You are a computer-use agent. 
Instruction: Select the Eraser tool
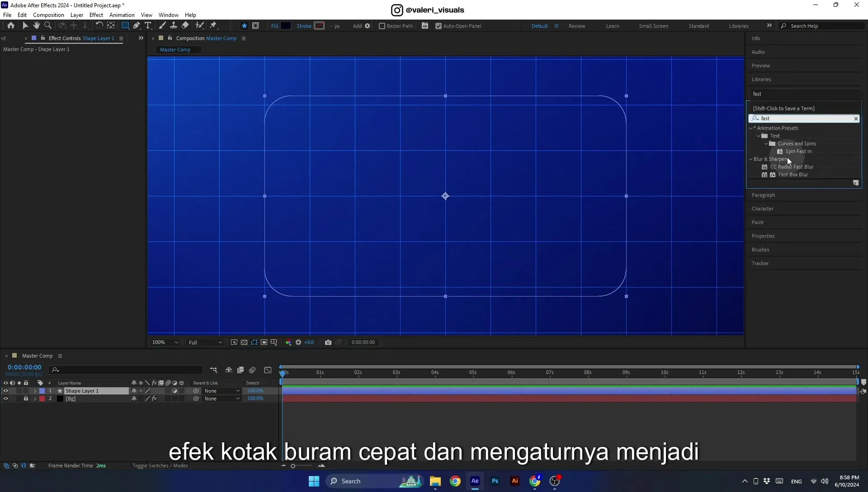pyautogui.click(x=185, y=26)
